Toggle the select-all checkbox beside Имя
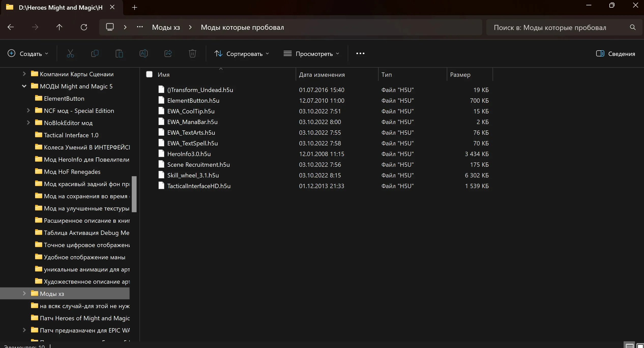 click(149, 74)
